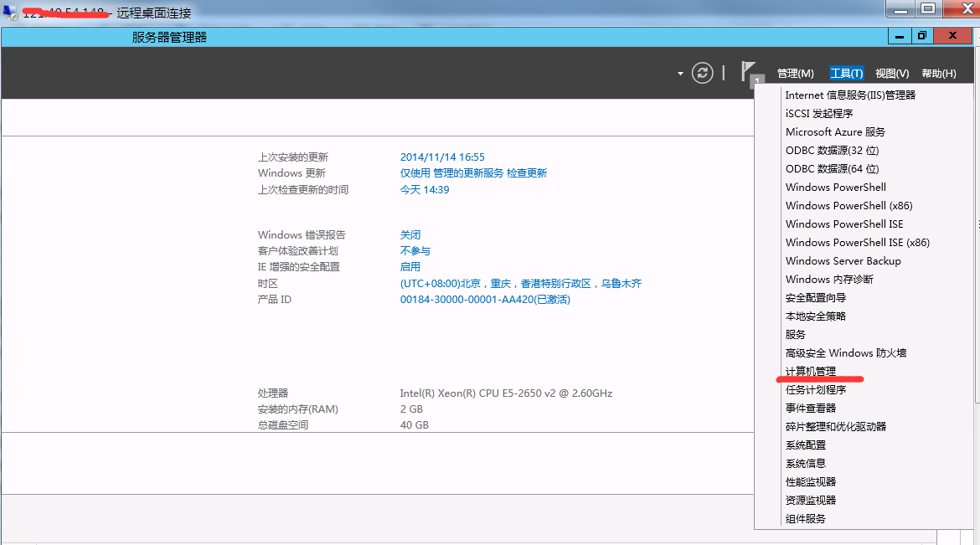Click the Remote Desktop Connection title bar icon

tap(9, 12)
